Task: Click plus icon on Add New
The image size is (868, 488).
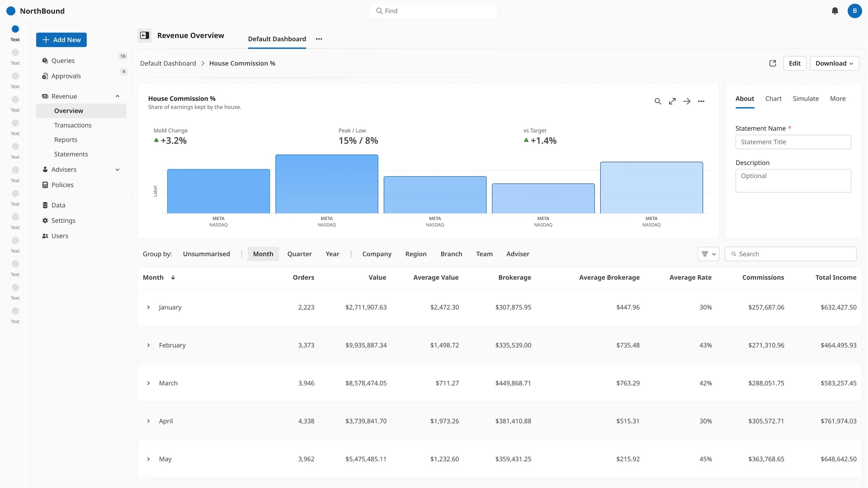Action: (x=46, y=40)
